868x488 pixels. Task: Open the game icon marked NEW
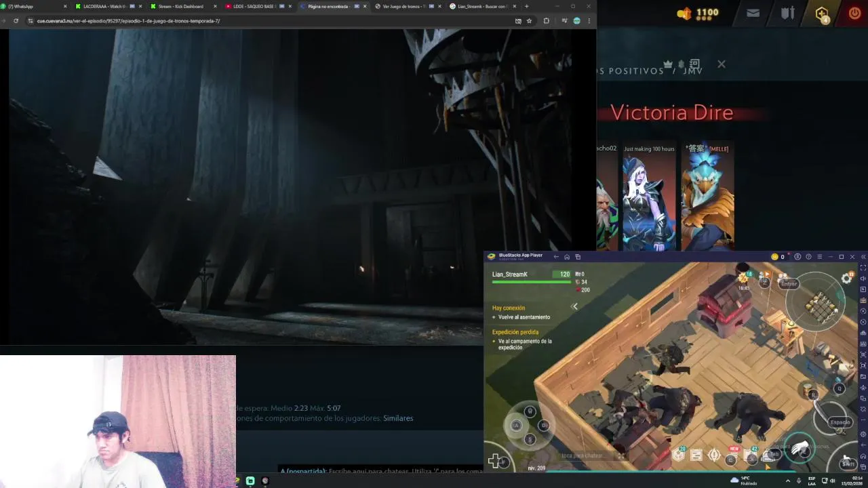coord(732,456)
